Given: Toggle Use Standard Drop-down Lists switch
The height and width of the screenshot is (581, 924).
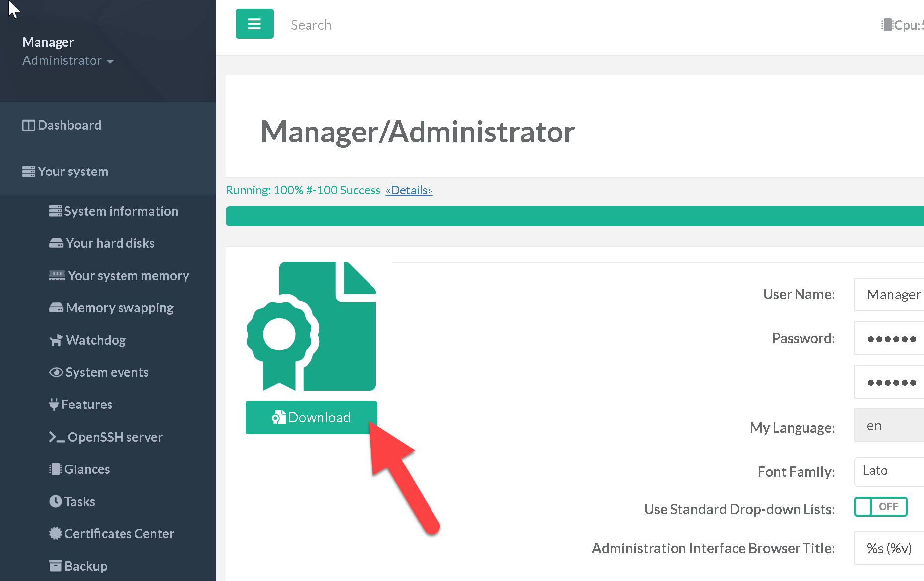Looking at the screenshot, I should click(x=880, y=507).
